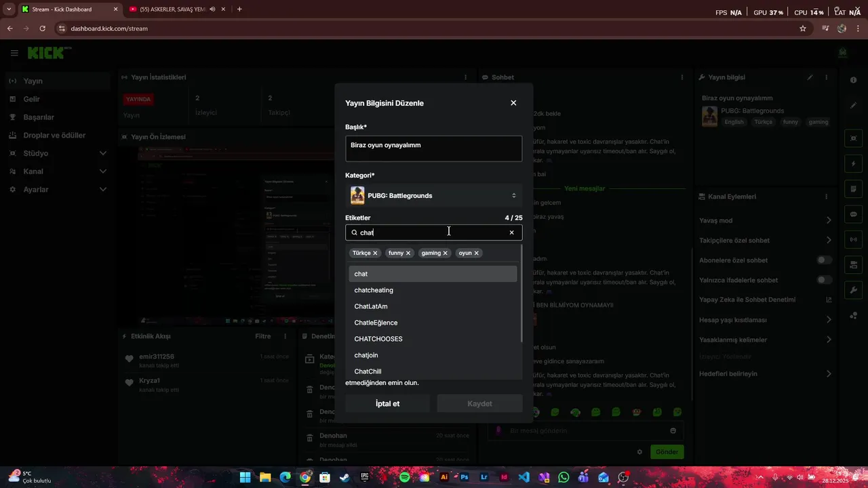Open a new browser tab
868x488 pixels.
(x=239, y=9)
